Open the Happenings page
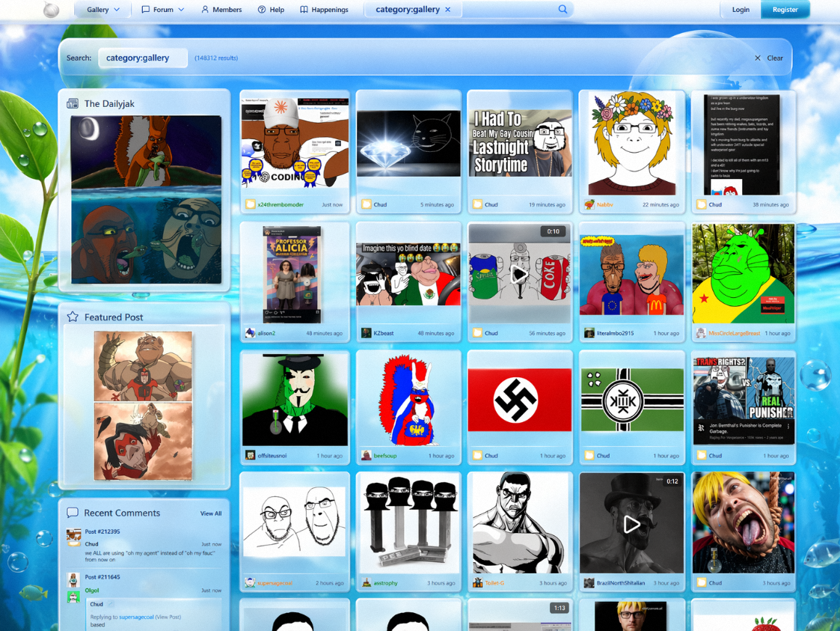This screenshot has width=840, height=631. point(329,10)
